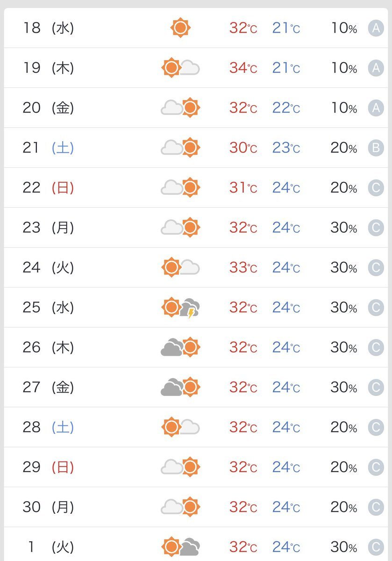
Task: Tap the reliability badge B on the 21st
Action: pos(376,148)
